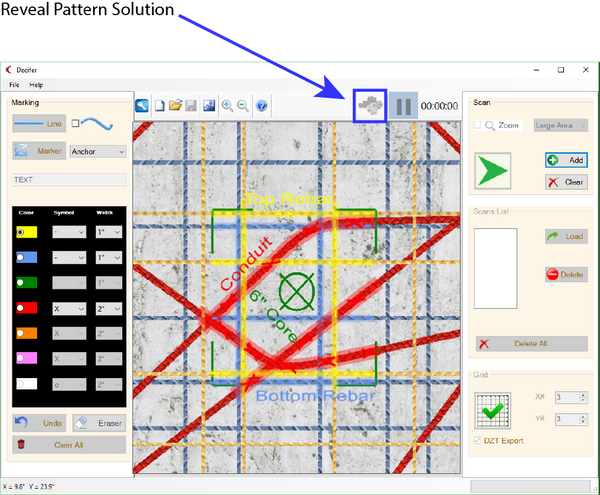Select the Marker tool

point(39,151)
